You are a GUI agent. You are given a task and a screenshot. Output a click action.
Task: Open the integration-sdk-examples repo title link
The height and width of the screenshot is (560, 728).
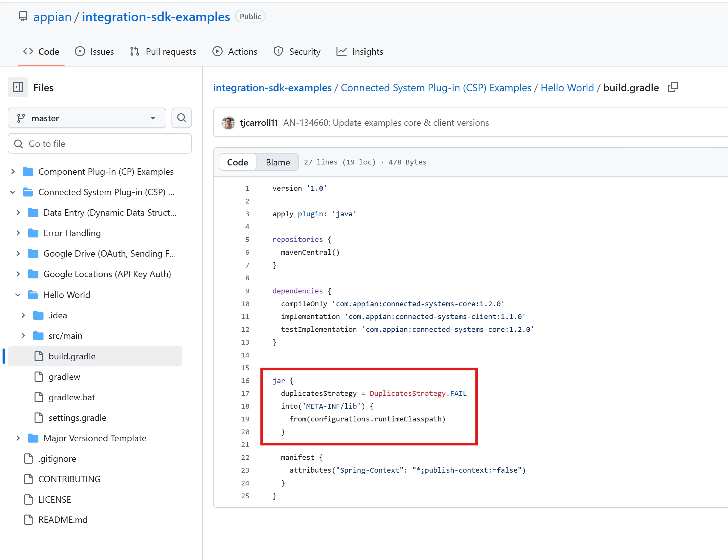[x=156, y=17]
